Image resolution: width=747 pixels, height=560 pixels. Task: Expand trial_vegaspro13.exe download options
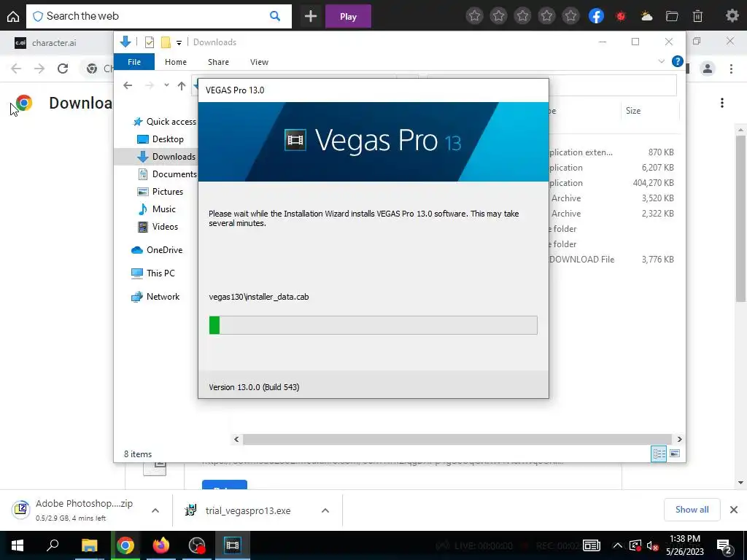pos(325,510)
